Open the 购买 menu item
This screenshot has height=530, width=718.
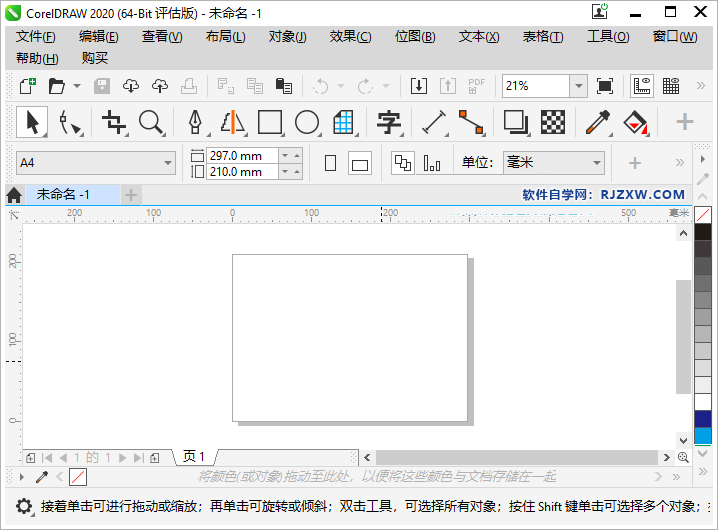(95, 58)
